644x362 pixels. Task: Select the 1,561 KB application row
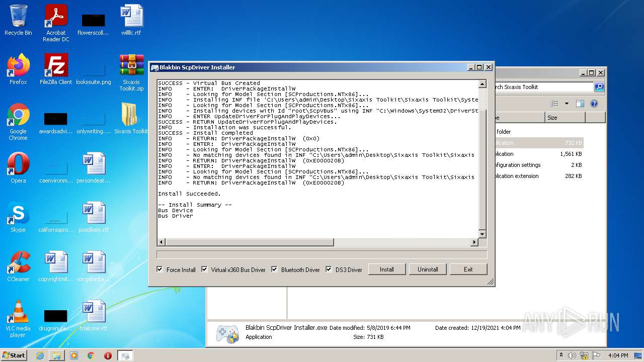point(539,154)
